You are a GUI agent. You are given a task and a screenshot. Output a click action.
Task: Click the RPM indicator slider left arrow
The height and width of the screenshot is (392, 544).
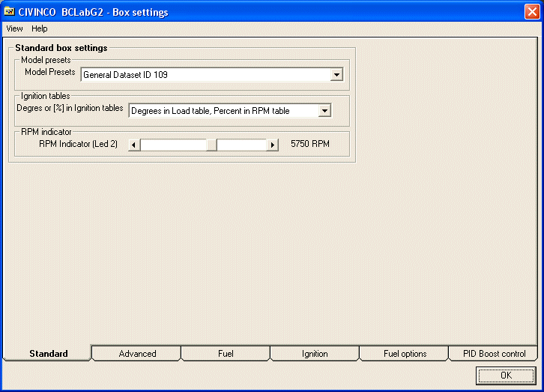(134, 145)
